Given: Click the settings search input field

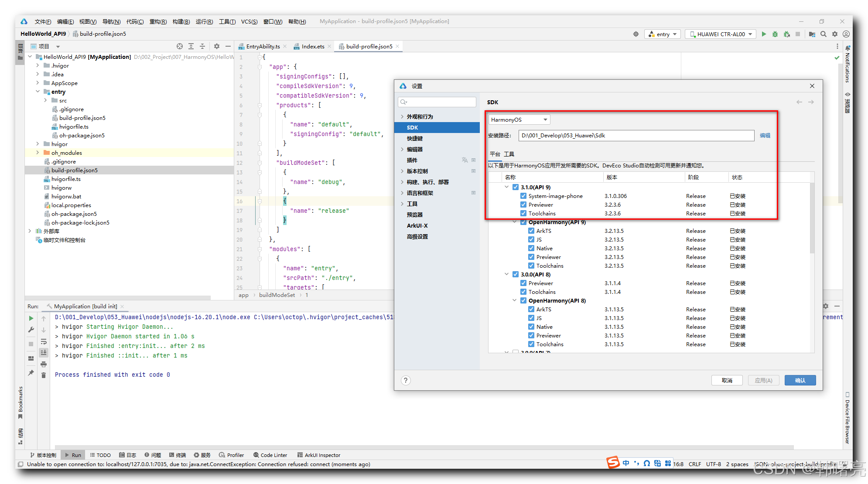Looking at the screenshot, I should [437, 102].
